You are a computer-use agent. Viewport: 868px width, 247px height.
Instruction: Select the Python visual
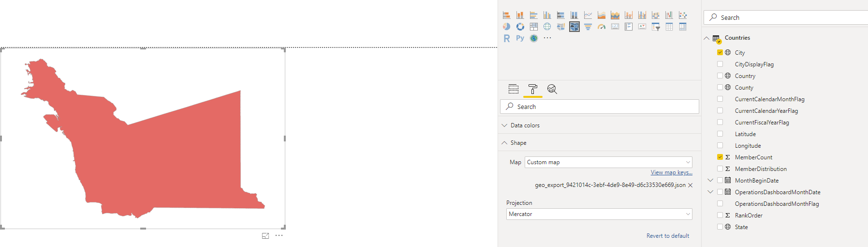click(x=520, y=38)
